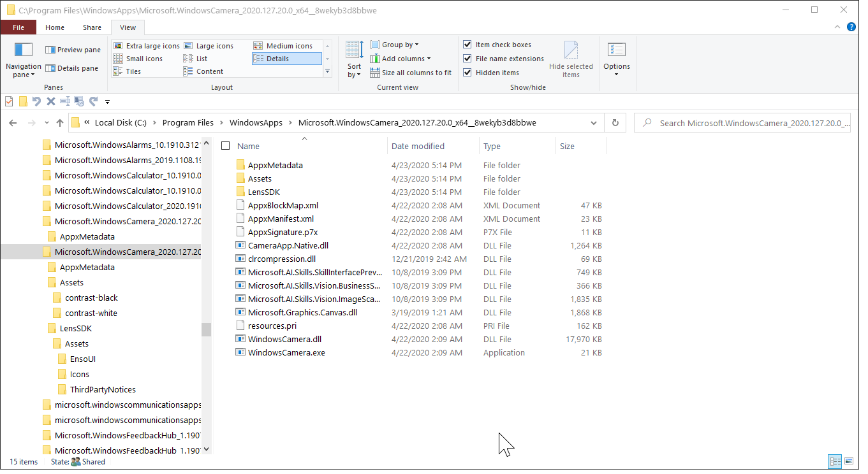Open address bar previous locations dropdown

point(594,123)
